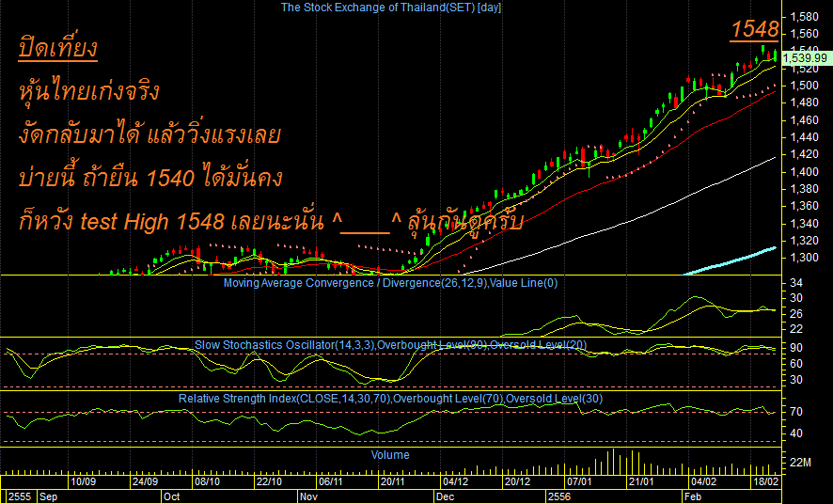Select the 06/11 date label
Image resolution: width=833 pixels, height=504 pixels.
click(330, 481)
